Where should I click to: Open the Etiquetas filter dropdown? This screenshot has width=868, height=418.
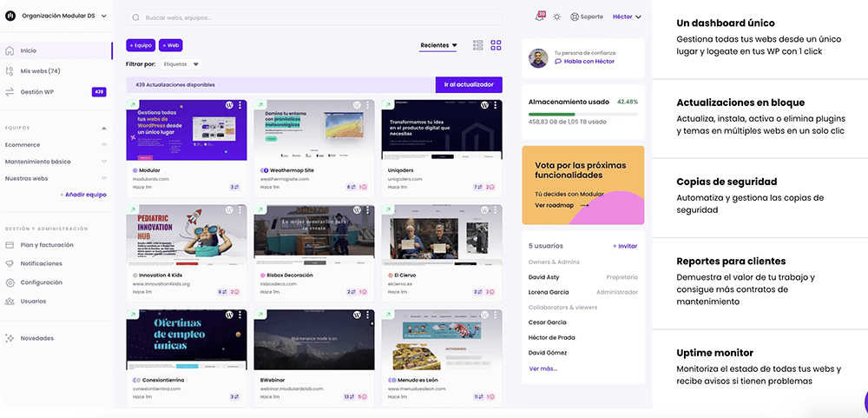tap(181, 64)
